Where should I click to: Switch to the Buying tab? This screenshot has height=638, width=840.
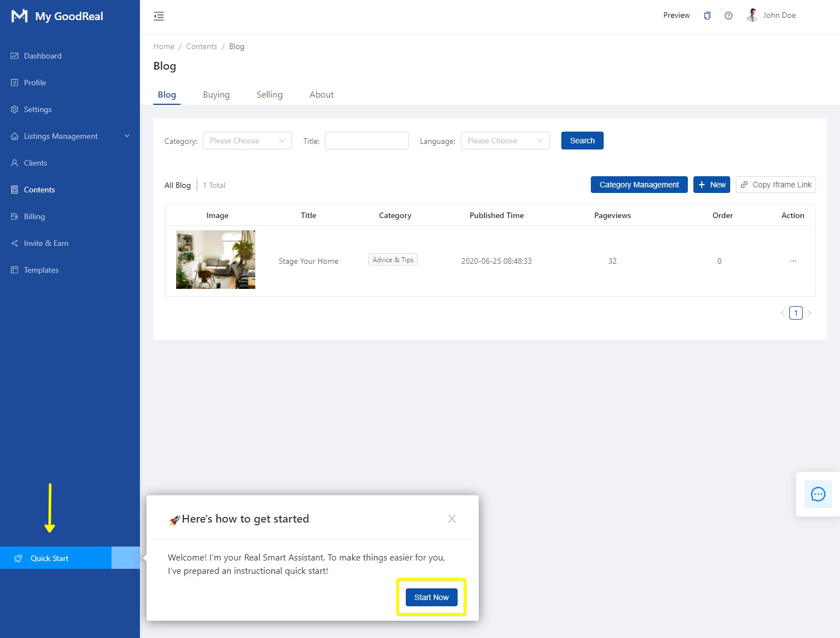[216, 95]
